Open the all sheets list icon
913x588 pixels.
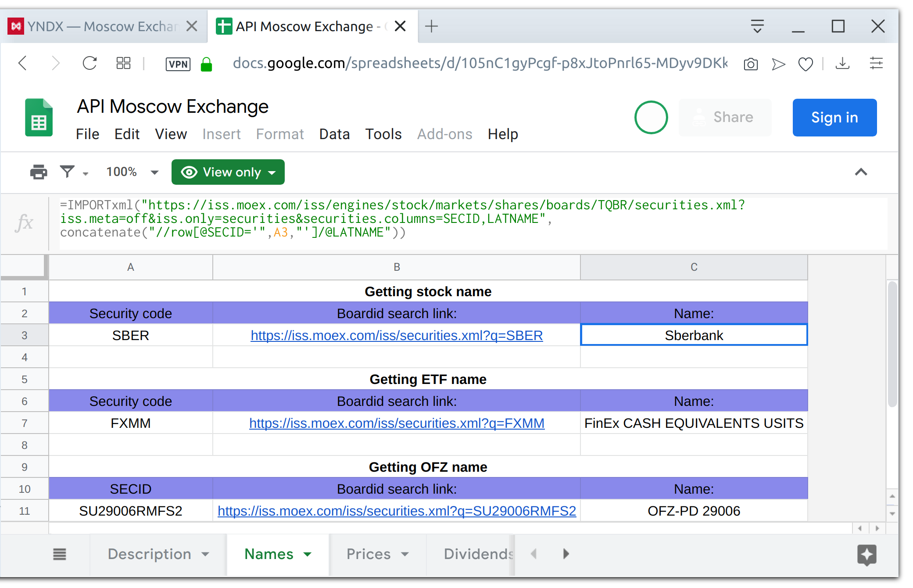click(x=60, y=554)
